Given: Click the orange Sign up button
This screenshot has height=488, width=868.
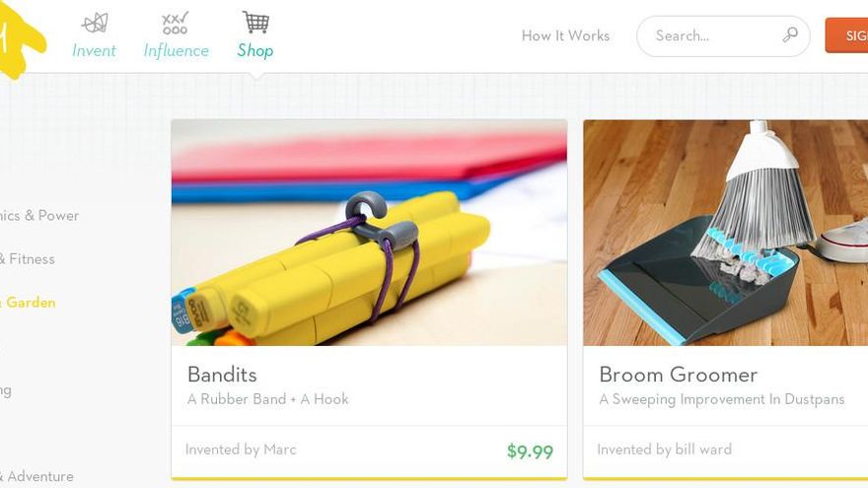Looking at the screenshot, I should point(846,35).
